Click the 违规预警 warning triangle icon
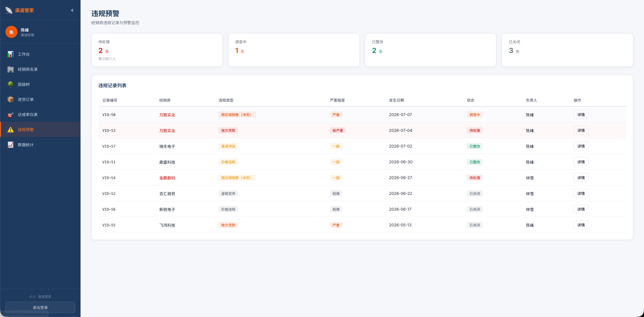The height and width of the screenshot is (317, 644). [11, 129]
